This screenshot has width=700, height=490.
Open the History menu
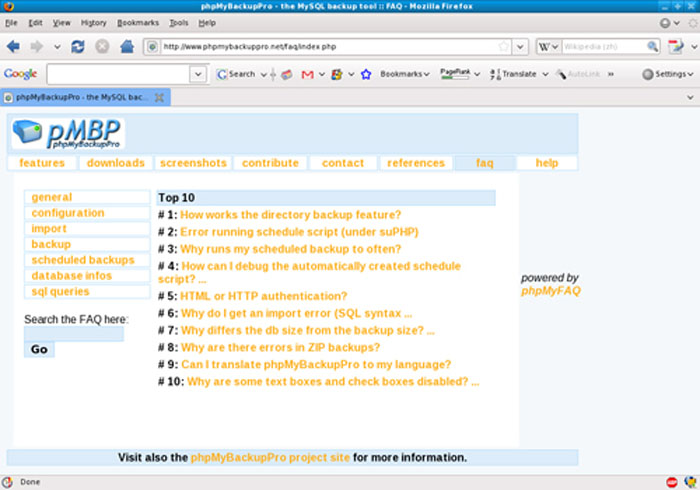93,23
